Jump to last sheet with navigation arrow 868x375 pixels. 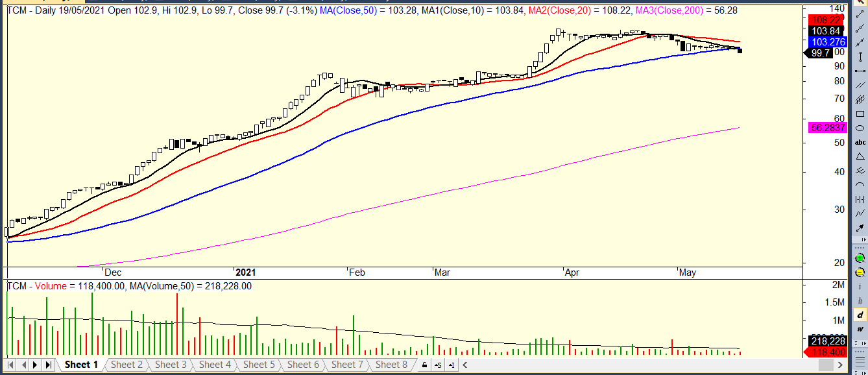tap(48, 365)
